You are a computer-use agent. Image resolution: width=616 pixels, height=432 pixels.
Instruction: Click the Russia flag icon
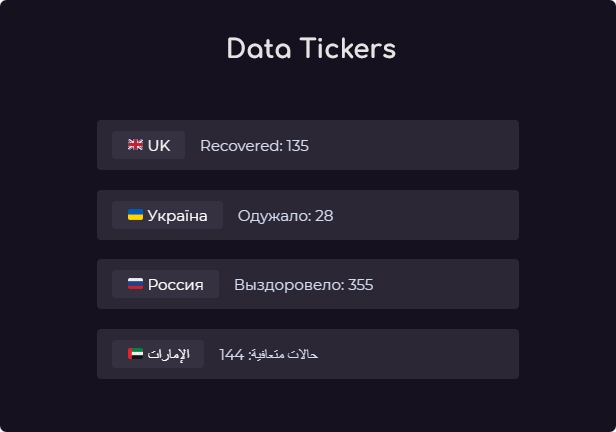(135, 284)
